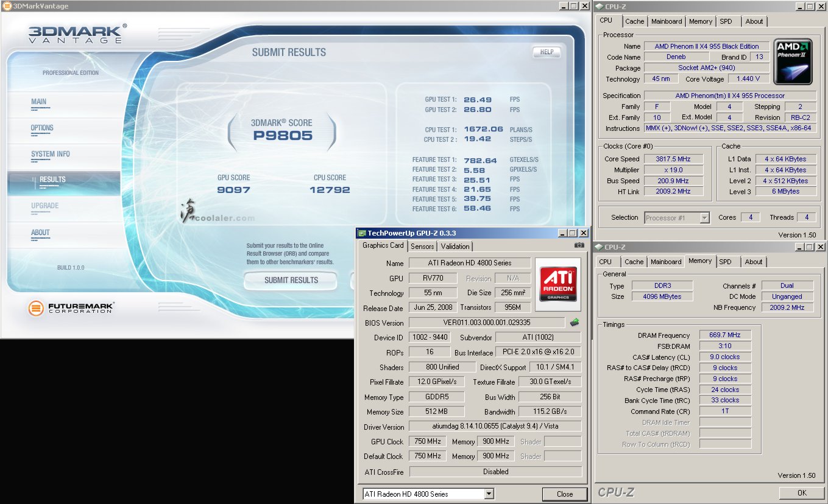
Task: Click the processor name AMD Phenom II X4 955 Black Edition
Action: (707, 46)
